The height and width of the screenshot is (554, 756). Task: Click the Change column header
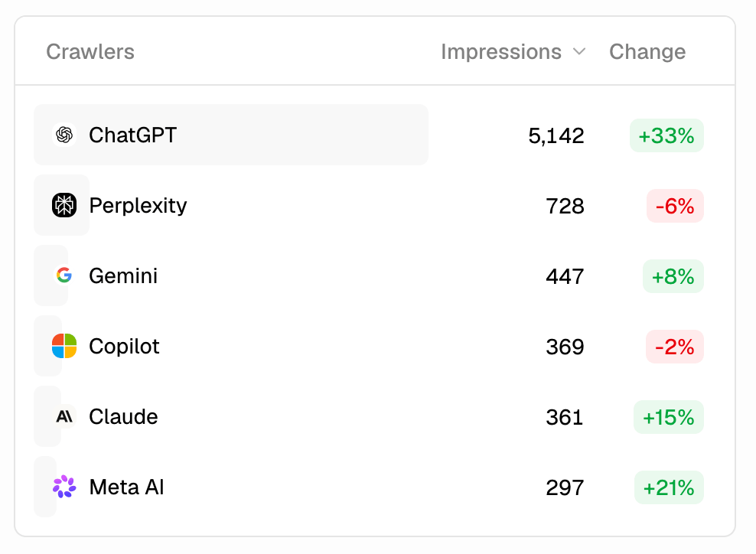[647, 51]
